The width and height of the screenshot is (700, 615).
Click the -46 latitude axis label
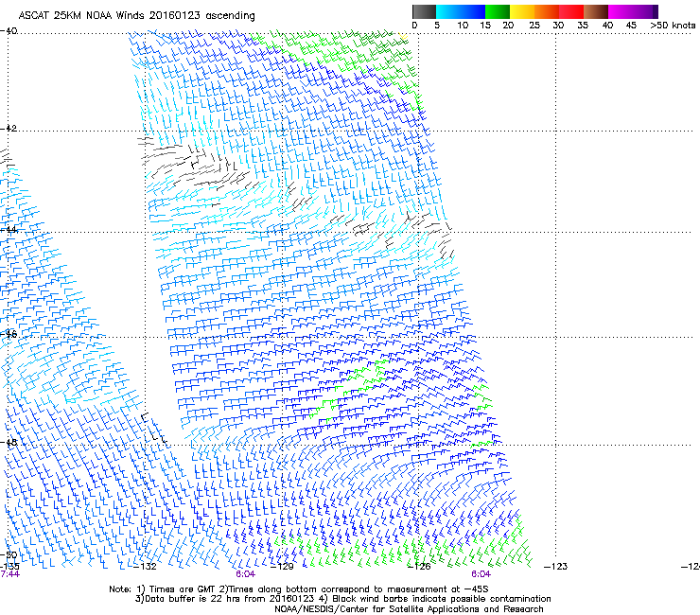9,334
